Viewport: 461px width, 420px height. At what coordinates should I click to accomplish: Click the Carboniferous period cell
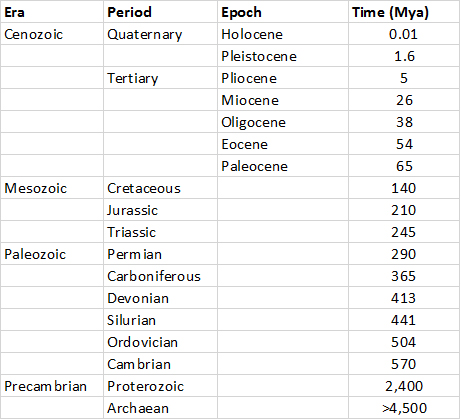(x=160, y=276)
